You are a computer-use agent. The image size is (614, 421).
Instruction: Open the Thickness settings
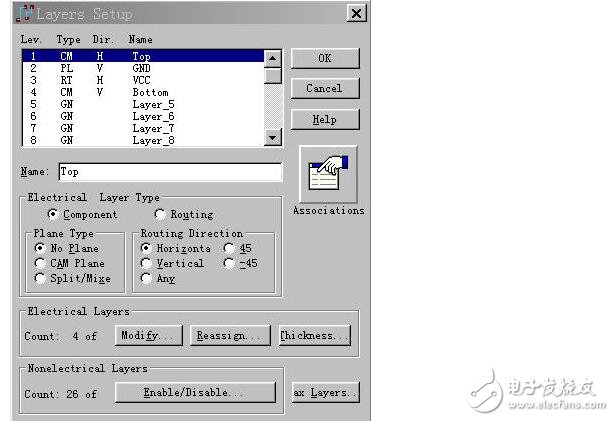(x=315, y=336)
